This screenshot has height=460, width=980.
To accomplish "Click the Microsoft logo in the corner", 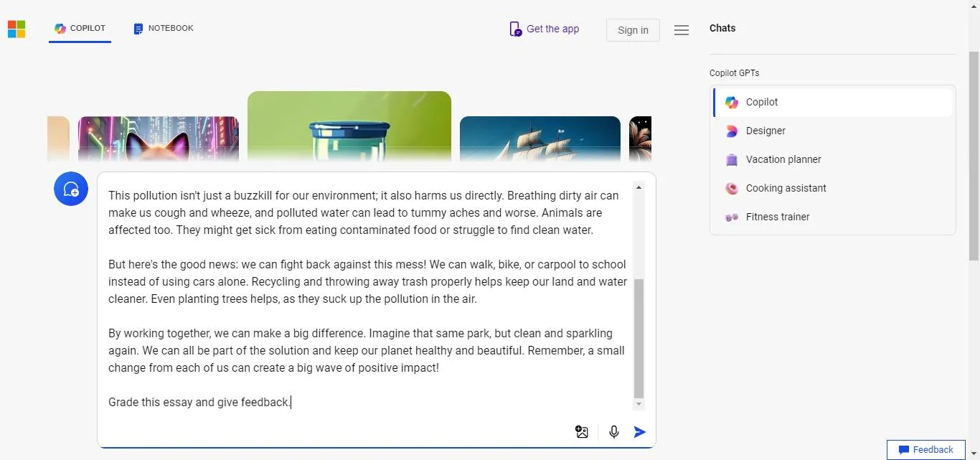I will click(x=16, y=28).
